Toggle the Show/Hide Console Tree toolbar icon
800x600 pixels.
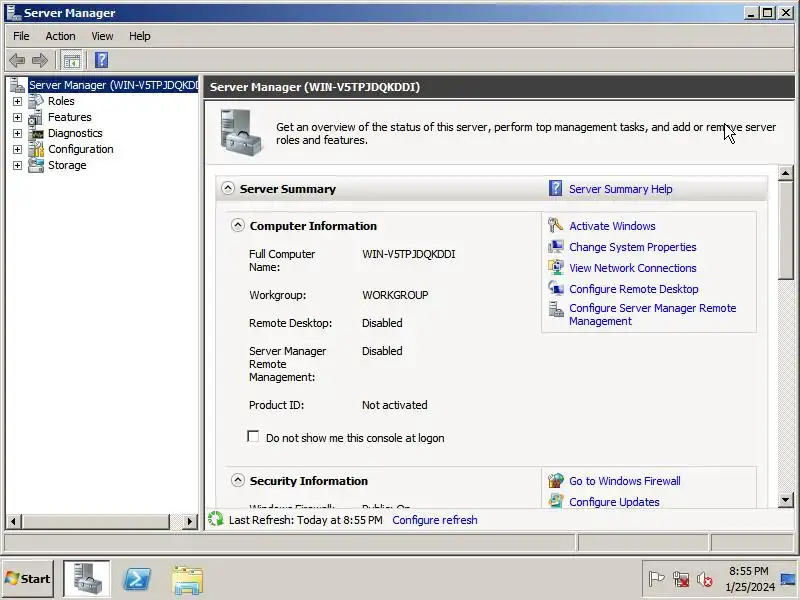[x=71, y=61]
